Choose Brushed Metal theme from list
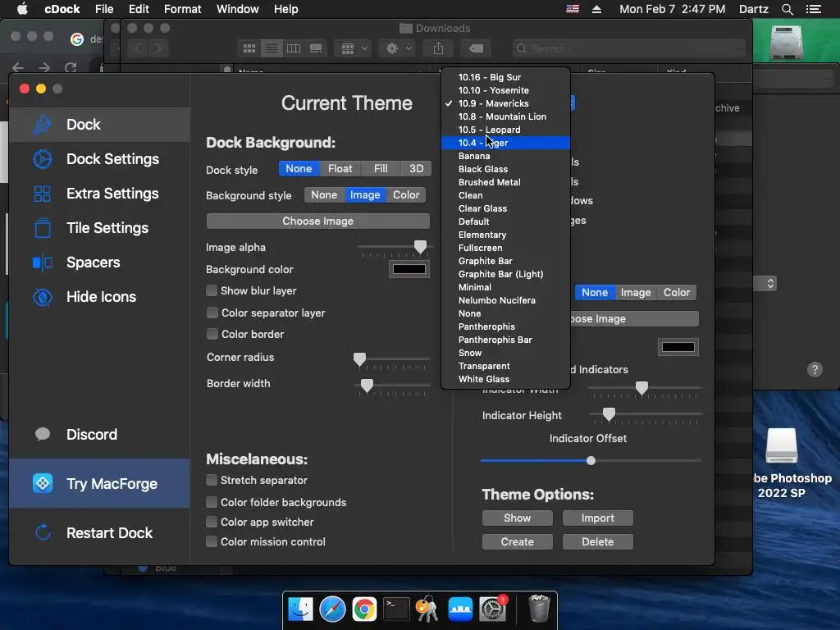The height and width of the screenshot is (630, 840). (x=505, y=182)
